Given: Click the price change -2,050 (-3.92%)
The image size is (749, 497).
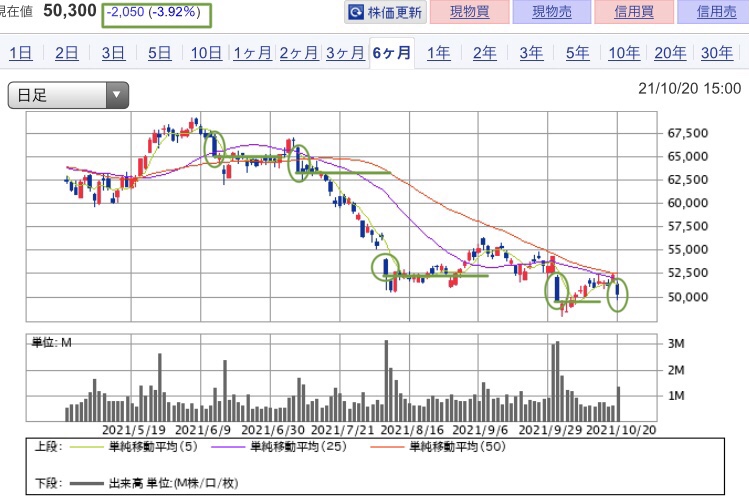Looking at the screenshot, I should [x=154, y=12].
